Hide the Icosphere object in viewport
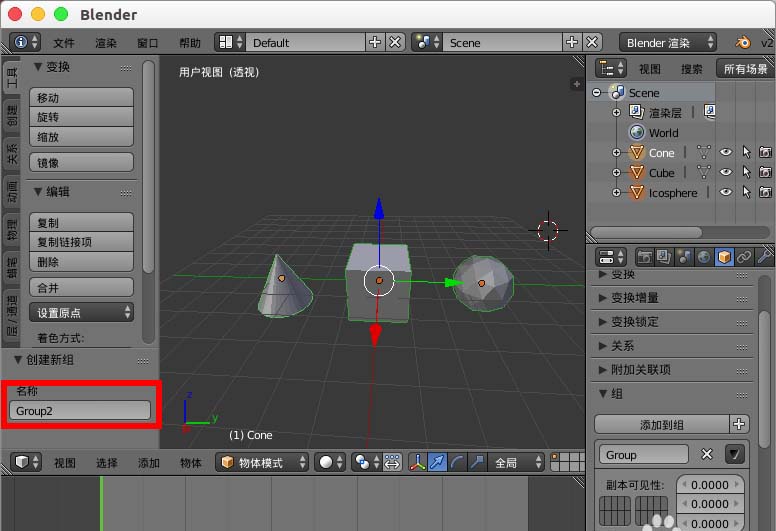776x531 pixels. pyautogui.click(x=726, y=192)
